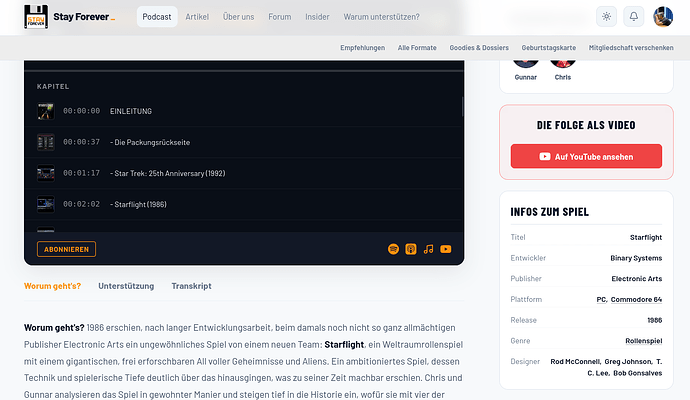Open the PC platform link
Viewport: 690px width, 400px height.
[601, 300]
